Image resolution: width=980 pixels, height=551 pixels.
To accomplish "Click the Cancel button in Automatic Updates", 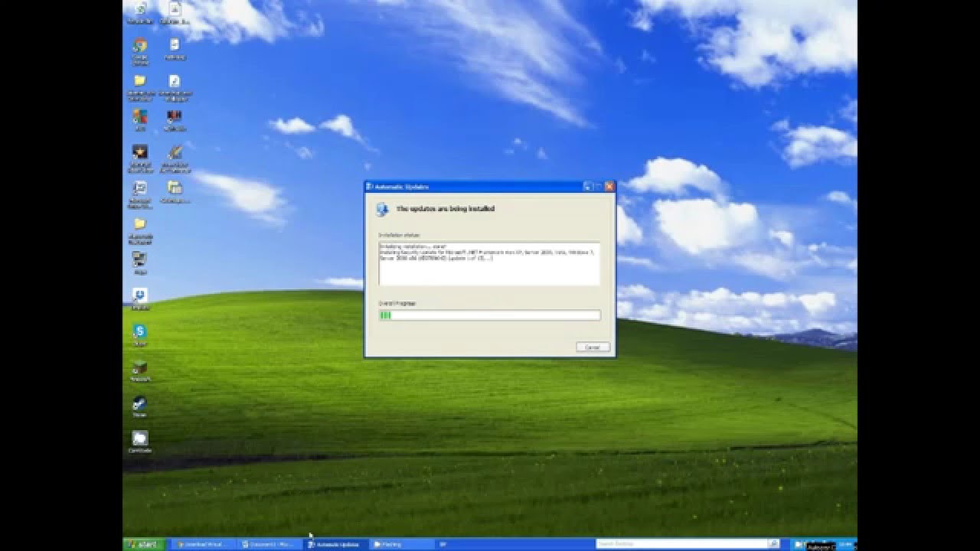I will coord(593,347).
